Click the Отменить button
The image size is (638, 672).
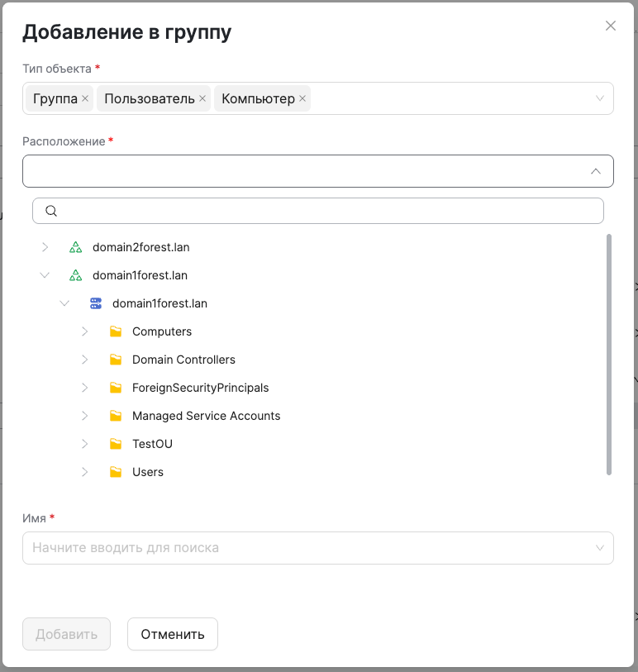pyautogui.click(x=172, y=634)
